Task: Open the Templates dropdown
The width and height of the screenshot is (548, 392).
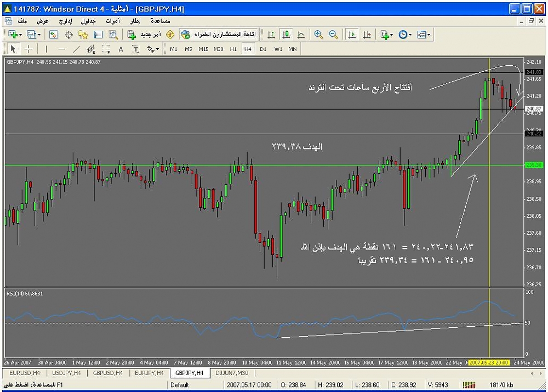Action: [424, 35]
